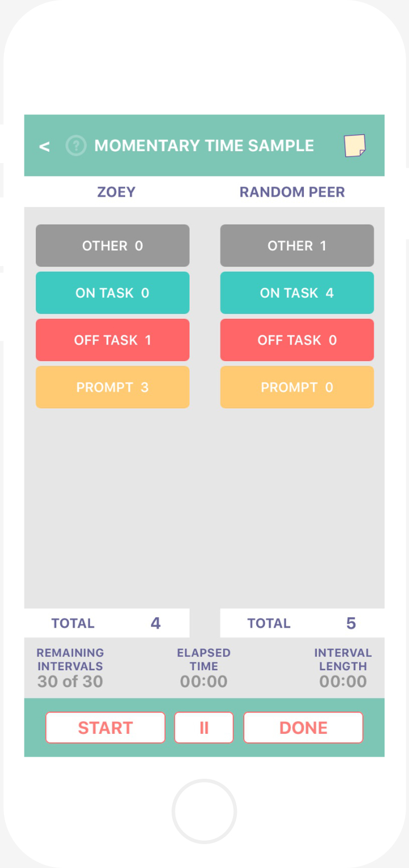Image resolution: width=409 pixels, height=868 pixels.
Task: Record OFF TASK for Zoey
Action: pos(112,340)
